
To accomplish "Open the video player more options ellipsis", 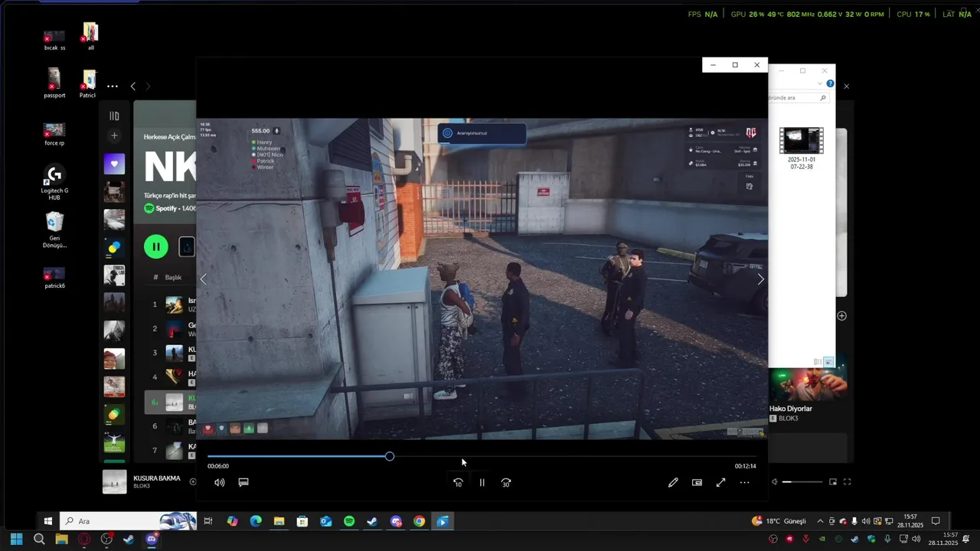I will [x=744, y=483].
